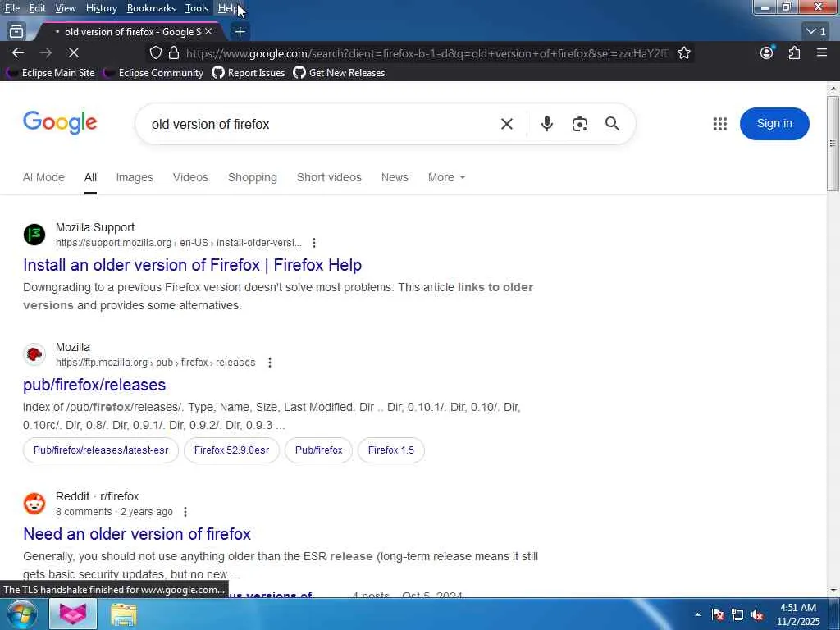The height and width of the screenshot is (630, 840).
Task: Click the network tray icon
Action: [737, 615]
